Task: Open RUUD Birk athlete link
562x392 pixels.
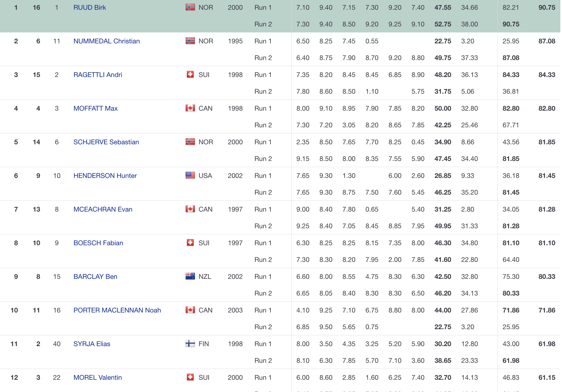Action: tap(90, 8)
